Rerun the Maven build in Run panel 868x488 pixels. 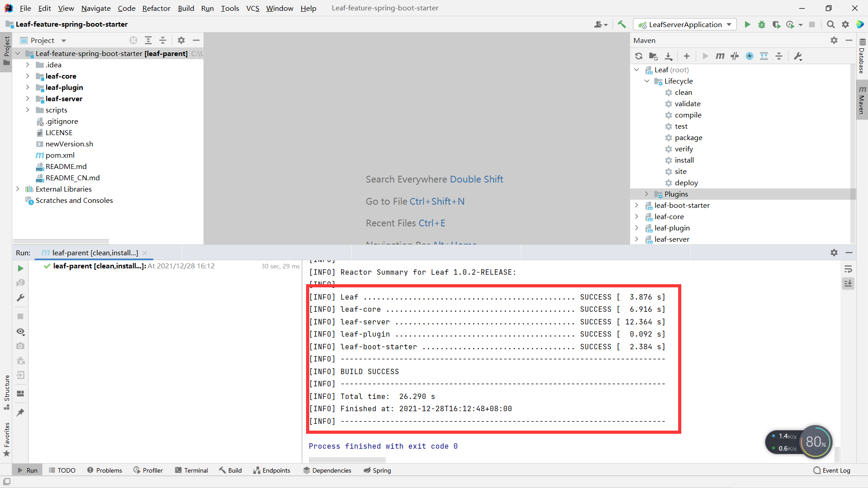(20, 268)
